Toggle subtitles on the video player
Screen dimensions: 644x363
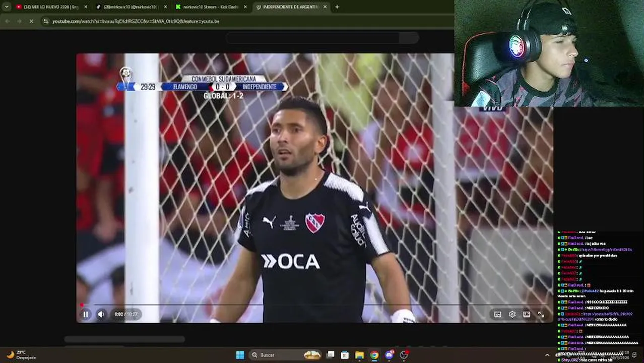[497, 314]
